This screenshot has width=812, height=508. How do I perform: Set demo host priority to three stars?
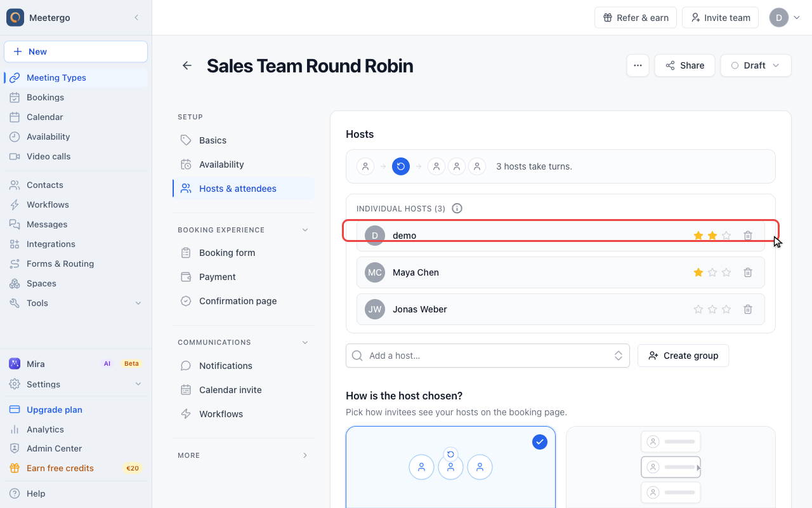click(x=726, y=236)
